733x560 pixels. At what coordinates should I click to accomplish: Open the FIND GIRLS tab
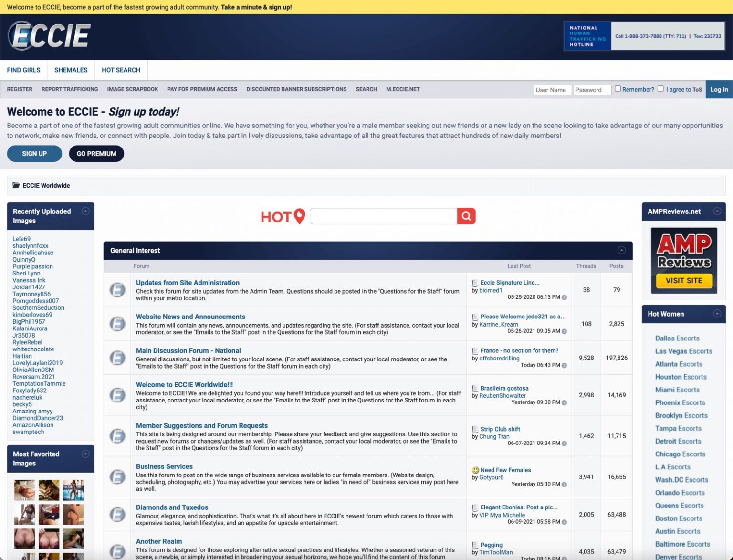tap(24, 70)
